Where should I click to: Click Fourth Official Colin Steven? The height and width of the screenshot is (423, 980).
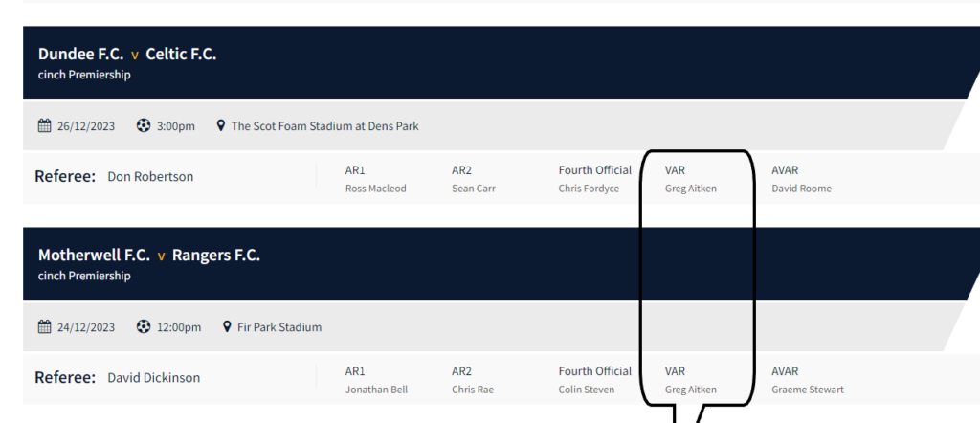(x=588, y=390)
